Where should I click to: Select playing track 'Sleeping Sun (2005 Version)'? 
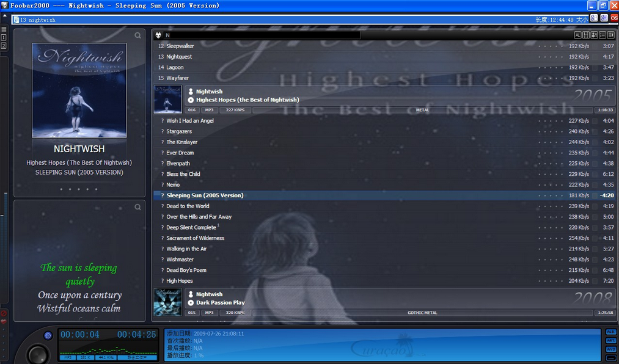(384, 195)
